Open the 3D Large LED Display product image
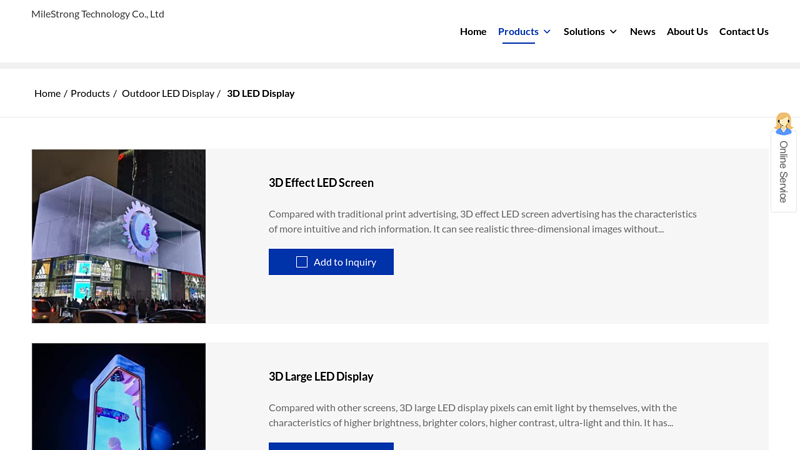800x450 pixels. coord(119,396)
